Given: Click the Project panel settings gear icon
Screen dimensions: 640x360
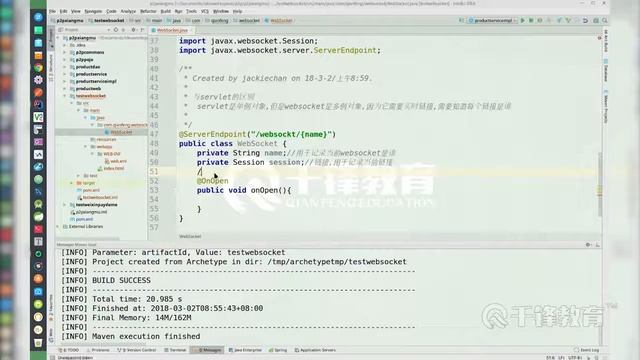Looking at the screenshot, I should 133,30.
